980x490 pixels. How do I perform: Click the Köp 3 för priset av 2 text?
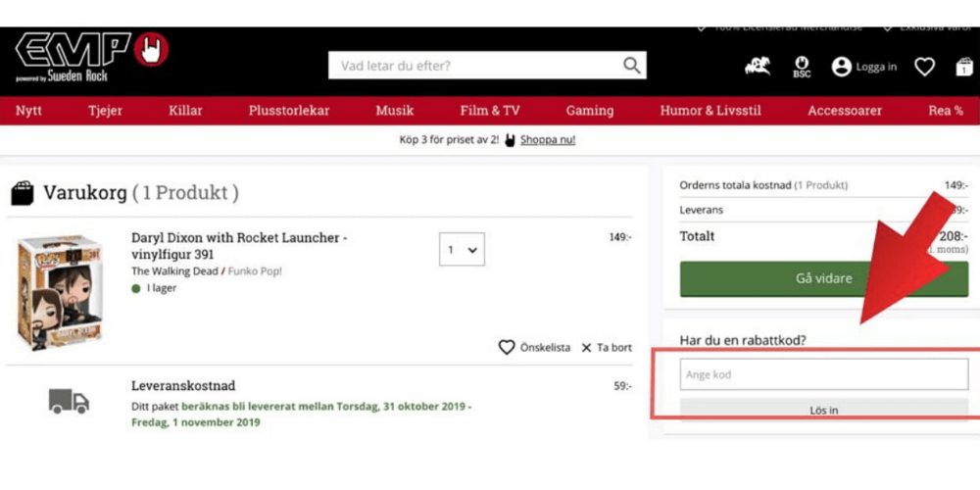point(450,140)
